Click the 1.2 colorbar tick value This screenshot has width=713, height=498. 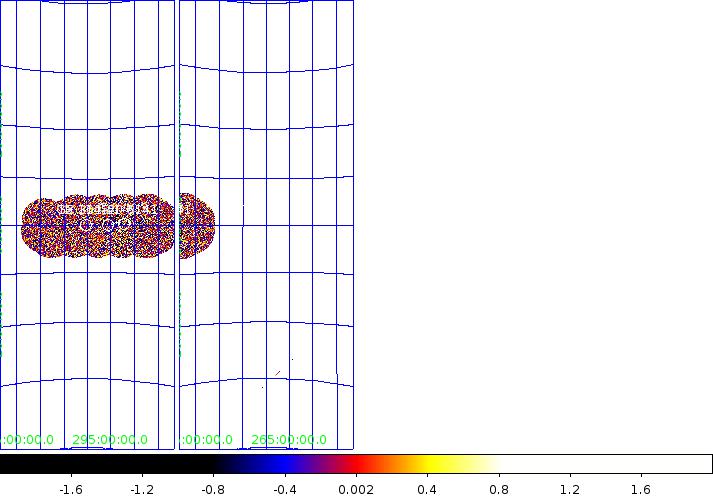570,490
